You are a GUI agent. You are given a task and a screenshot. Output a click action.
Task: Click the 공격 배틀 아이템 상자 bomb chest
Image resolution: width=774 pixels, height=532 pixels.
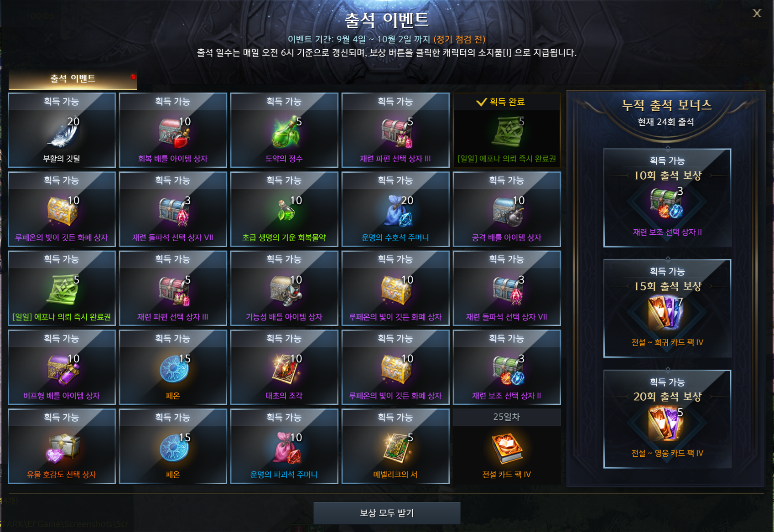(507, 209)
